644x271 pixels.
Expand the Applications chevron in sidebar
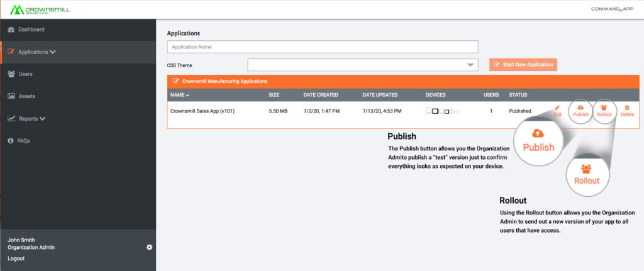[53, 52]
